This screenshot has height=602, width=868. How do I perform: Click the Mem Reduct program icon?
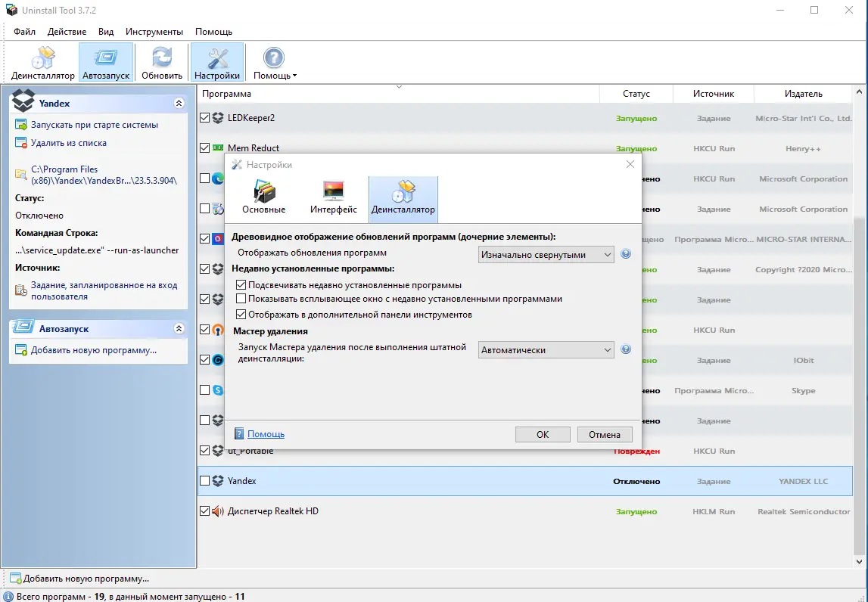218,147
